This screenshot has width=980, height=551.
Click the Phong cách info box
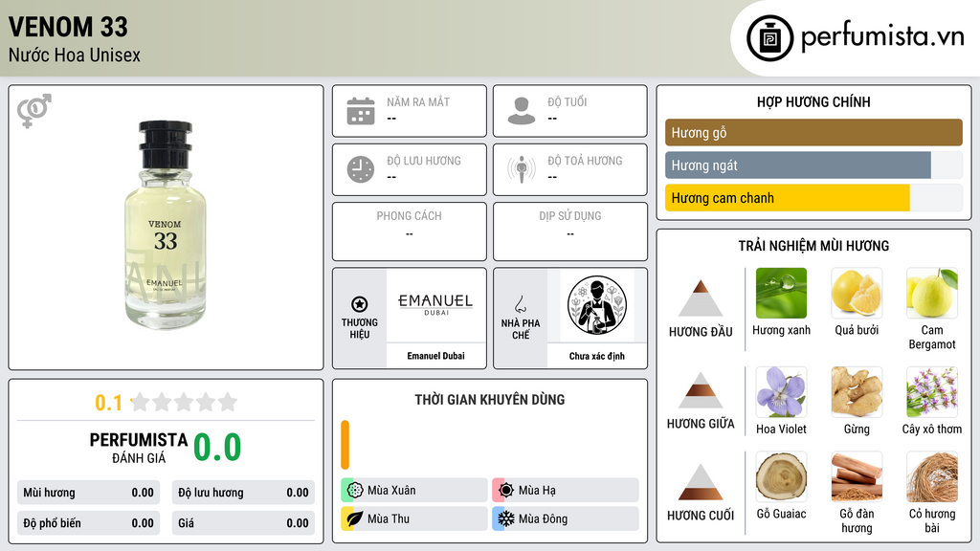(410, 231)
